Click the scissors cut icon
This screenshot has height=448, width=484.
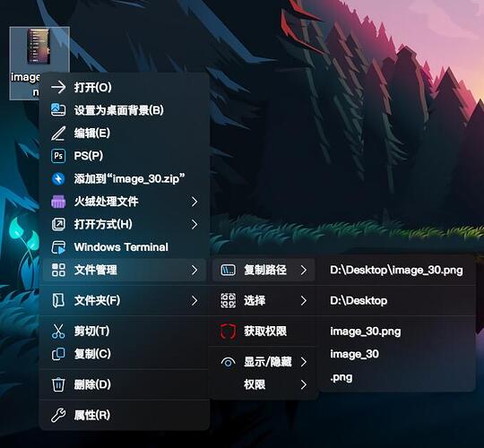(58, 331)
